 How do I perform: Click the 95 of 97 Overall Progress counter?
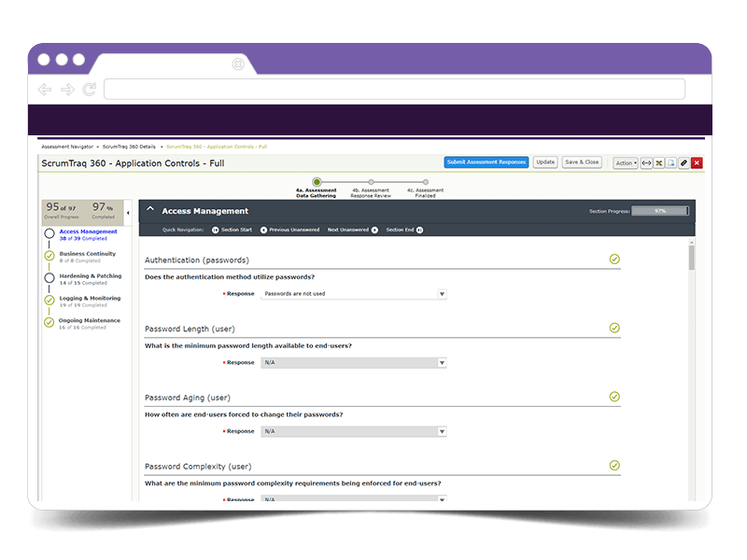[61, 211]
